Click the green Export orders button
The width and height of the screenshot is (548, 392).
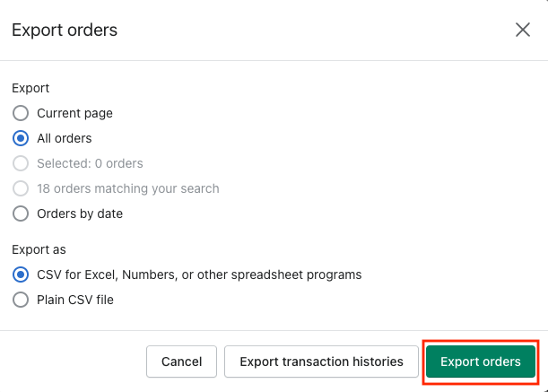480,362
